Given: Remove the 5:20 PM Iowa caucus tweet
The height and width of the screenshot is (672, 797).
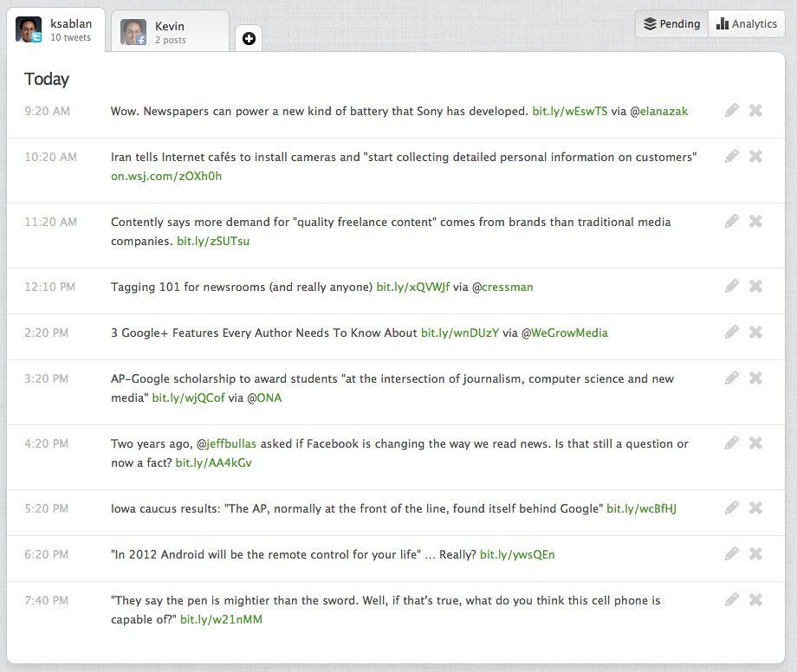Looking at the screenshot, I should [x=755, y=507].
